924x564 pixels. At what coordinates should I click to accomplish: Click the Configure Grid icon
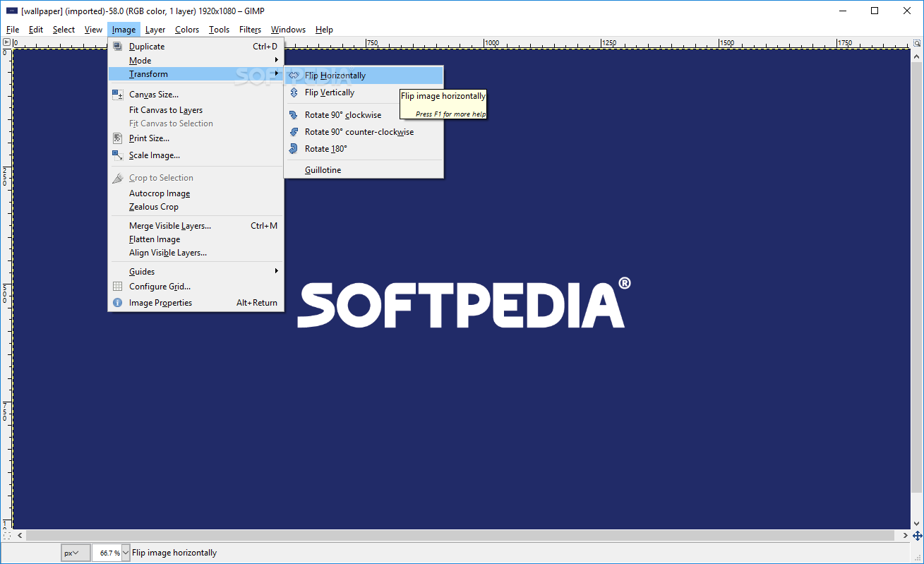tap(118, 287)
